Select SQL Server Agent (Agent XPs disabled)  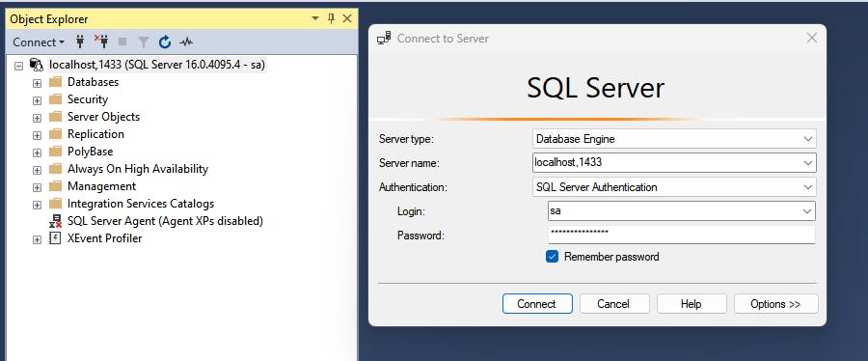point(165,221)
